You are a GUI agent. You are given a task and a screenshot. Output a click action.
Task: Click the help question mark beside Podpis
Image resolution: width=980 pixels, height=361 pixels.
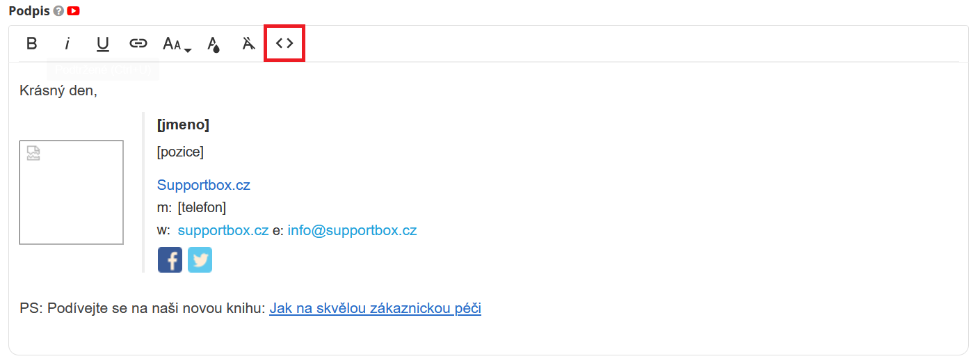click(x=58, y=11)
